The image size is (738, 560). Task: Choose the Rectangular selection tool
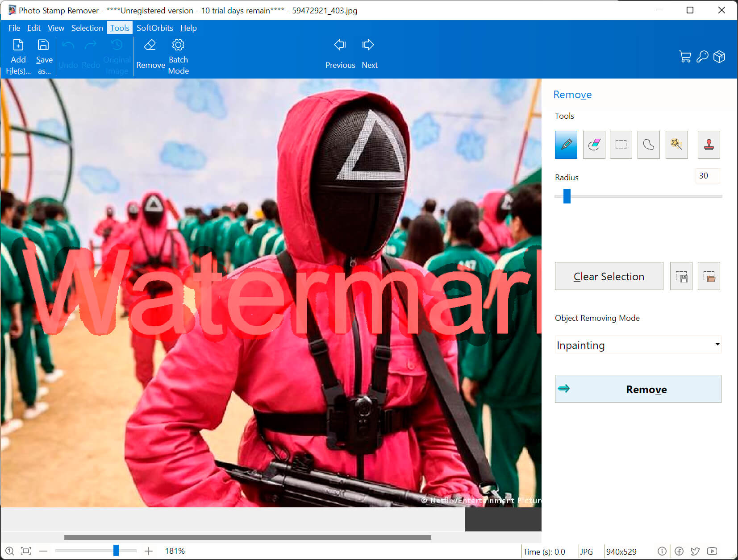pos(621,145)
